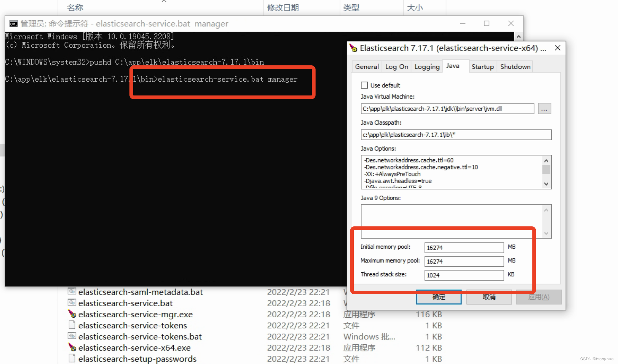
Task: Click elasticsearch-service-x64.exe file icon
Action: [x=72, y=347]
